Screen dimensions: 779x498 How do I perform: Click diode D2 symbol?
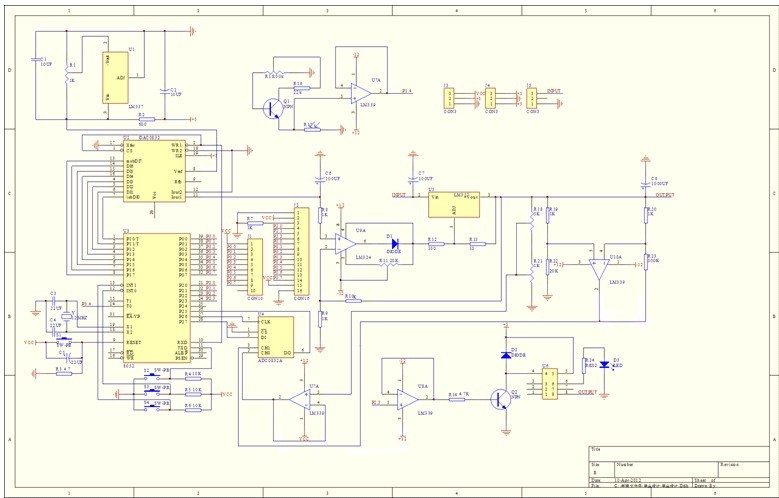pyautogui.click(x=506, y=355)
